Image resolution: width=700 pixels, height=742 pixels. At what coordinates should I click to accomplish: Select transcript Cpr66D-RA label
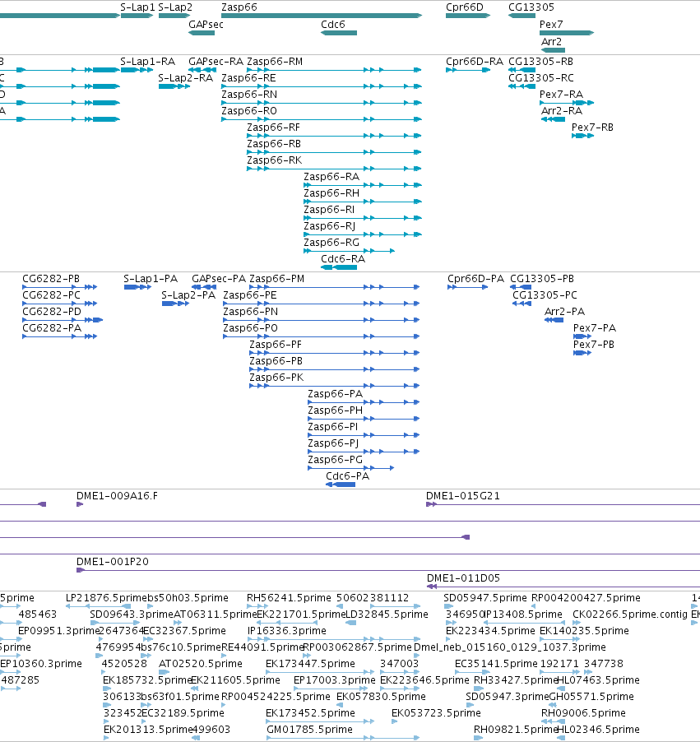pyautogui.click(x=475, y=62)
